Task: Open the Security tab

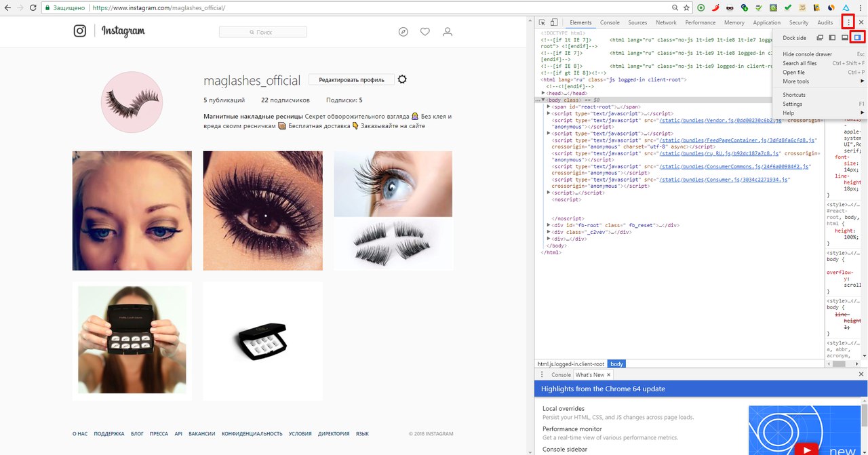Action: (x=799, y=22)
